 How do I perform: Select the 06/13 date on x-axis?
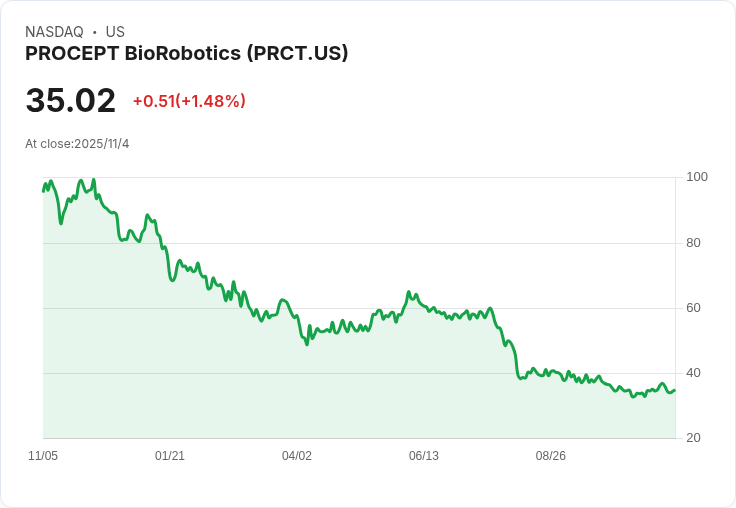[x=424, y=456]
